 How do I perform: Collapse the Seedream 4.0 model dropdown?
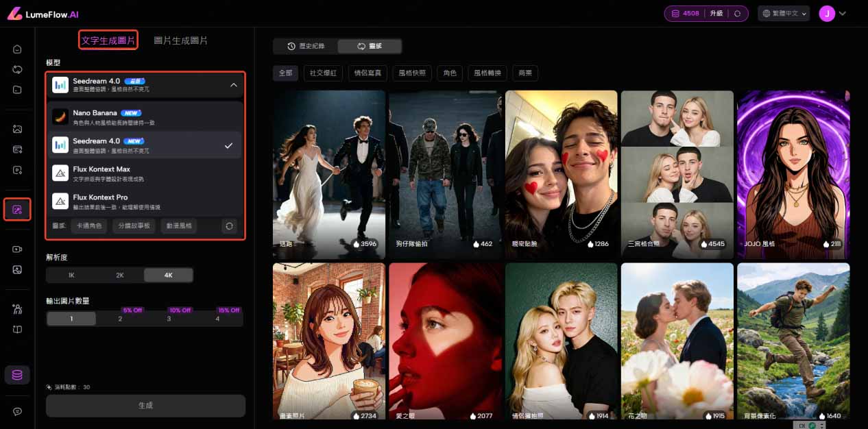pyautogui.click(x=233, y=85)
